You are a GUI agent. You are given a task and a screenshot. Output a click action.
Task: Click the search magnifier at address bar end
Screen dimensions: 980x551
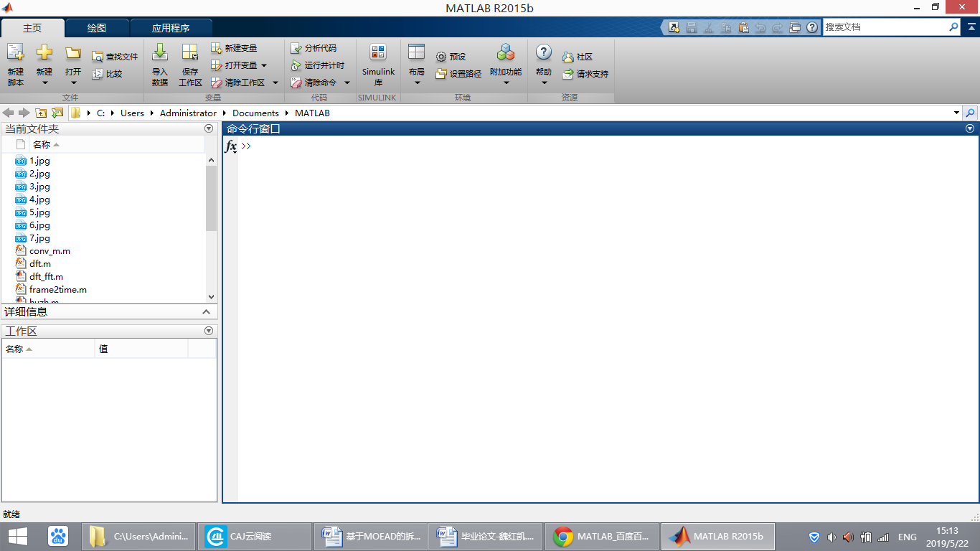point(970,113)
